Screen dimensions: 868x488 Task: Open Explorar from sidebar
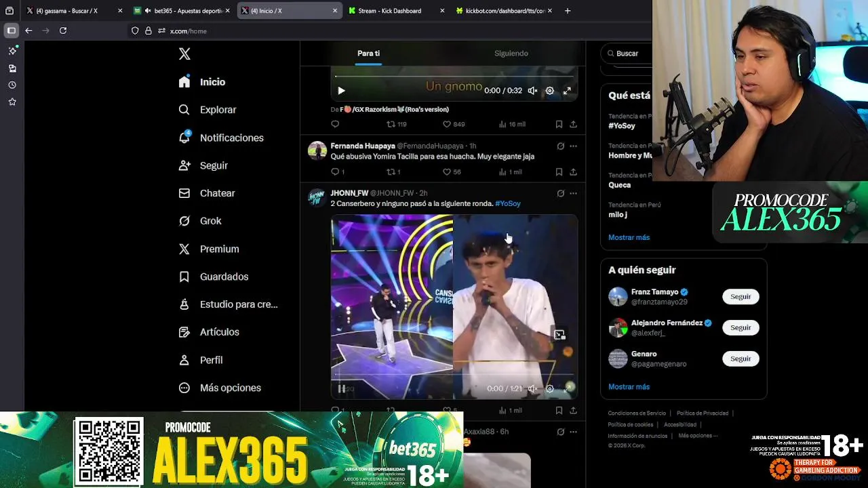tap(208, 110)
